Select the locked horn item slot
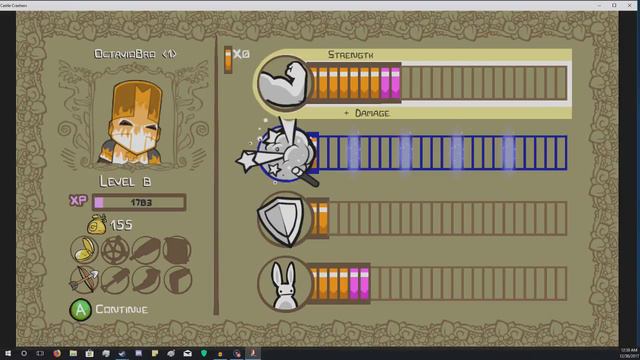 tap(146, 280)
